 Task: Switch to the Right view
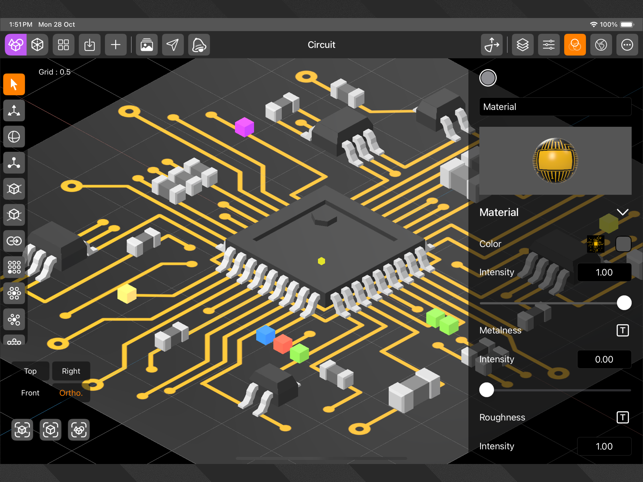pyautogui.click(x=71, y=371)
